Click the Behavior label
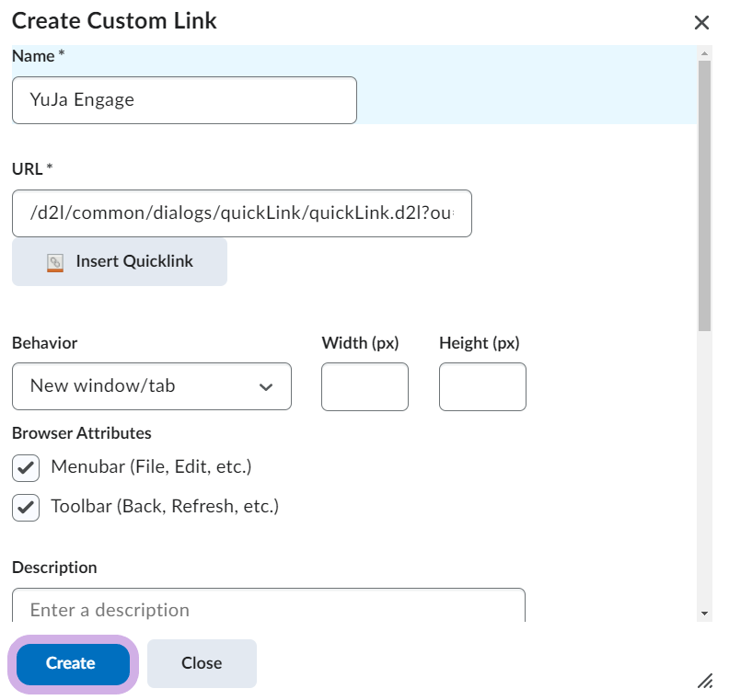The width and height of the screenshot is (729, 700). click(44, 343)
